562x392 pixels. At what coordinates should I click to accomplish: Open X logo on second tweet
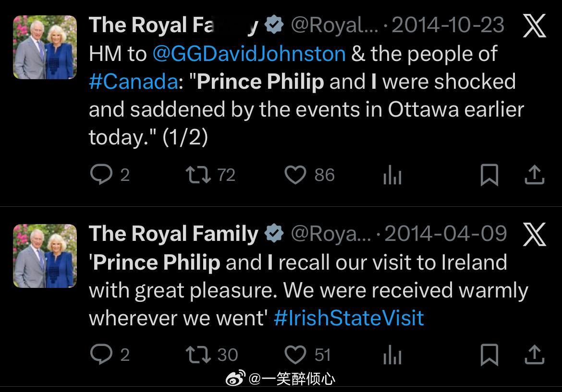535,234
